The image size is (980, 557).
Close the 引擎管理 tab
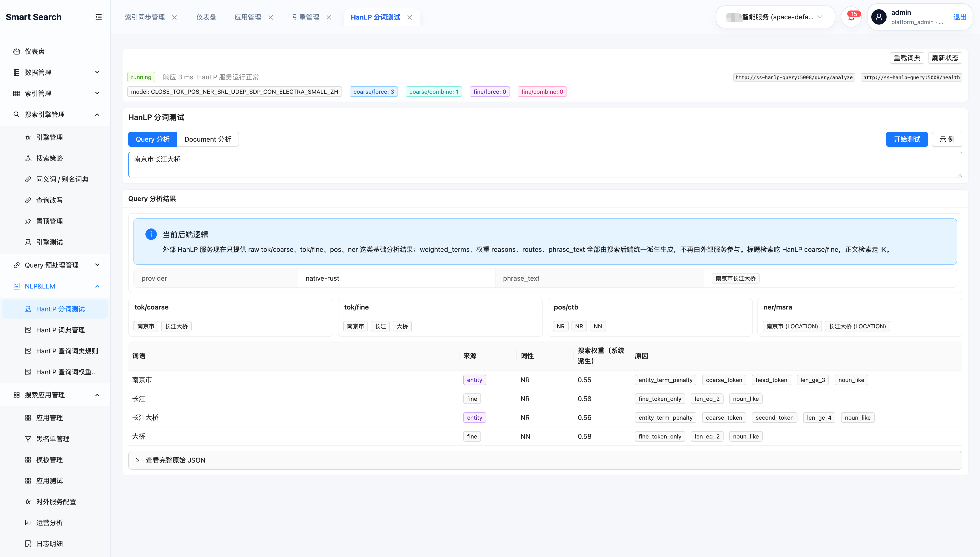click(329, 17)
